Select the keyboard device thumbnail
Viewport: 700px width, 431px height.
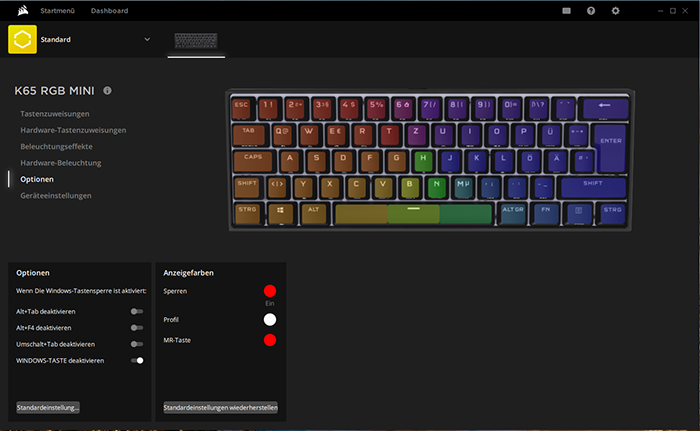tap(196, 41)
